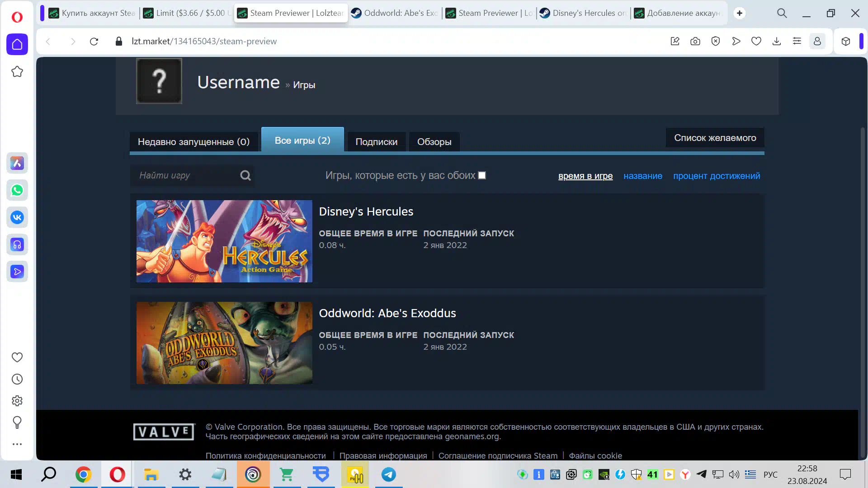Toggle the games you both own checkbox
This screenshot has width=868, height=488.
tap(482, 175)
